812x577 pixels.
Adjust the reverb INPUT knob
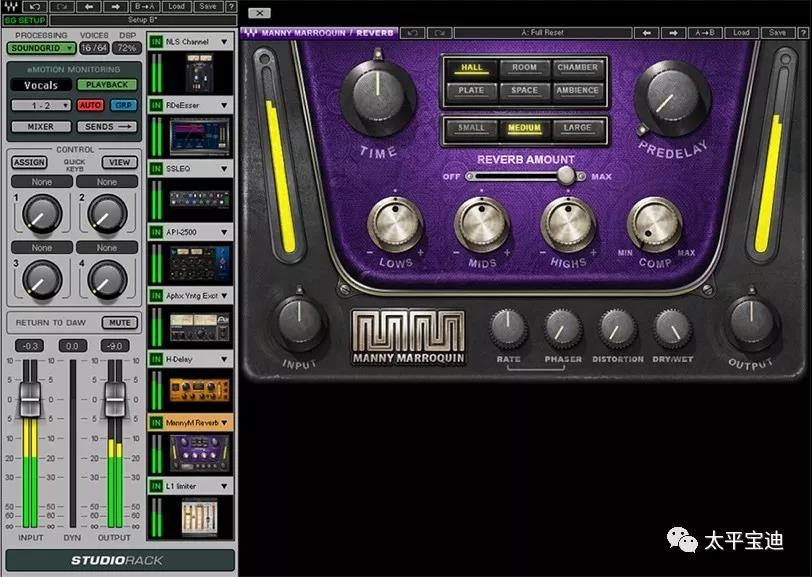pyautogui.click(x=299, y=323)
